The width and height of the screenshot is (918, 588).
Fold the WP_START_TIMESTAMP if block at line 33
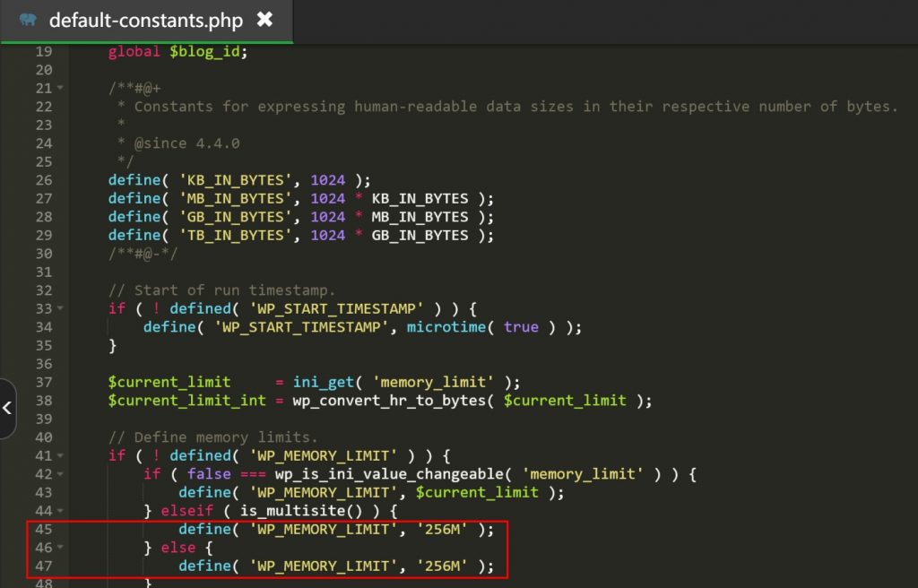pos(60,308)
